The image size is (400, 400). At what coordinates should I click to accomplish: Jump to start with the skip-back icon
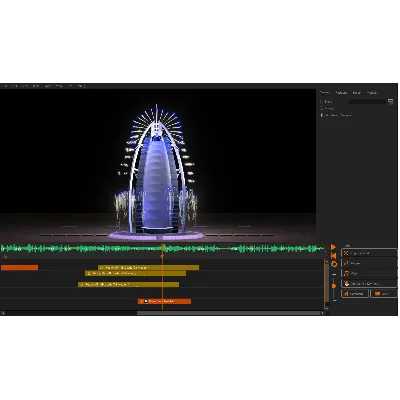[x=333, y=256]
